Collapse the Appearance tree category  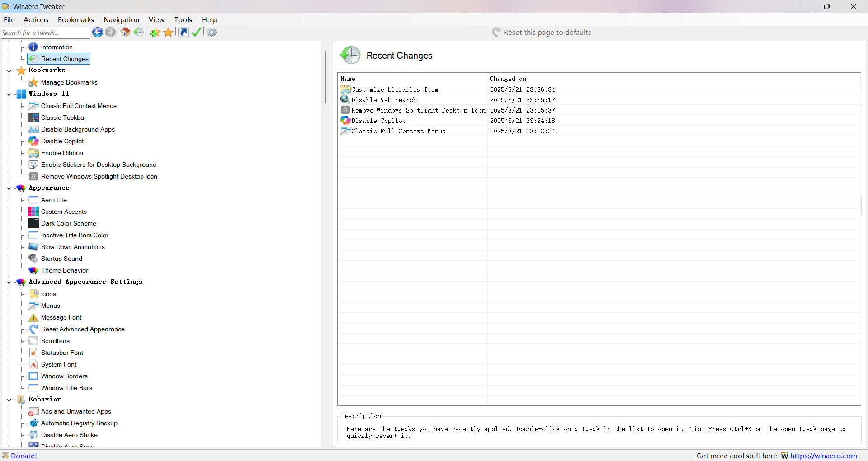[9, 188]
